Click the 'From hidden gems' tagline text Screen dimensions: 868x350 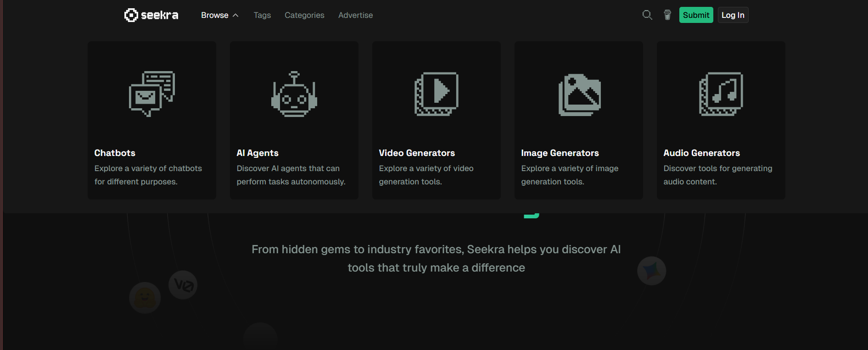tap(436, 258)
